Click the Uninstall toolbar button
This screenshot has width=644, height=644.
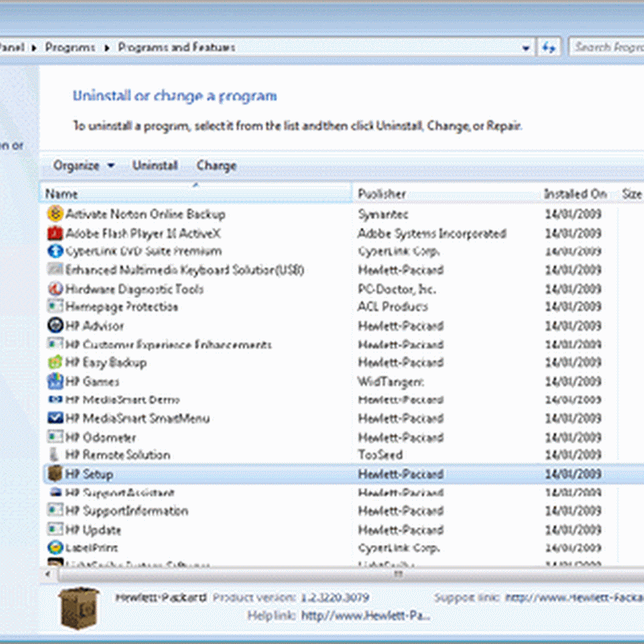pyautogui.click(x=155, y=166)
